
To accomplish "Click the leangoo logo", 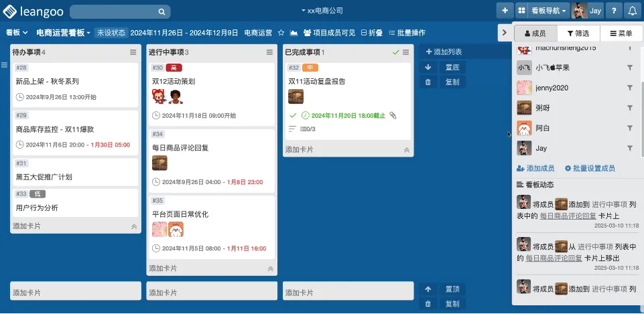I will [34, 11].
